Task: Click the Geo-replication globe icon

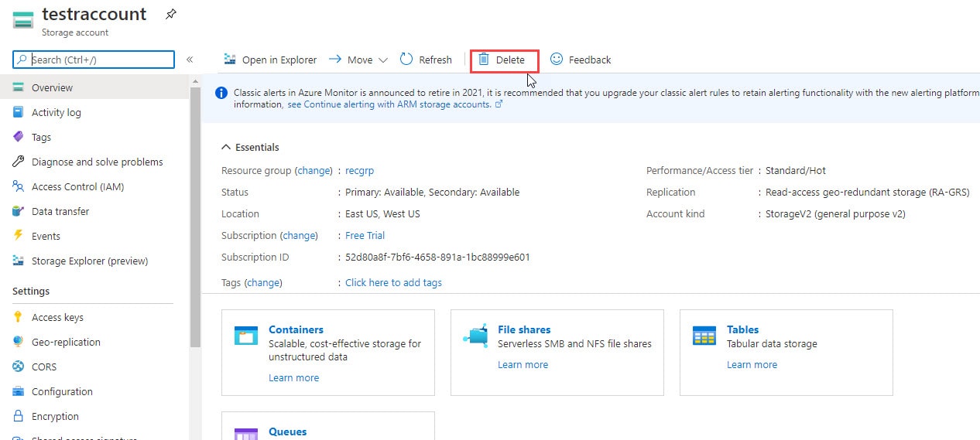Action: tap(18, 342)
